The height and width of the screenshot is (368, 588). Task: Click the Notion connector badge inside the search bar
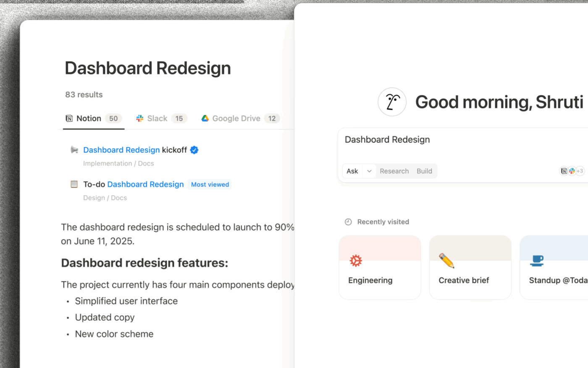[564, 171]
